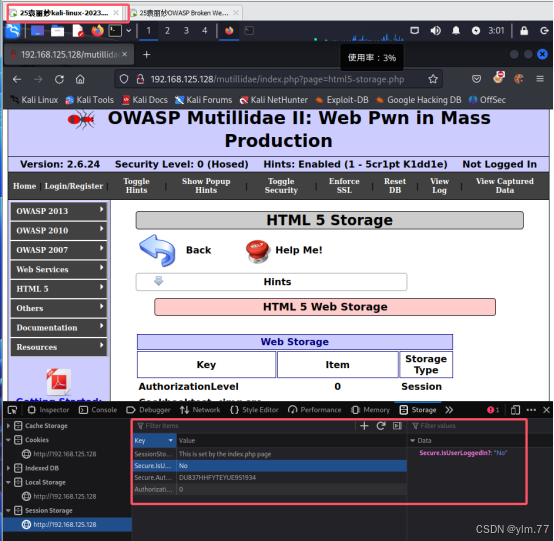
Task: Close the mutillidae browser tab
Action: [124, 54]
